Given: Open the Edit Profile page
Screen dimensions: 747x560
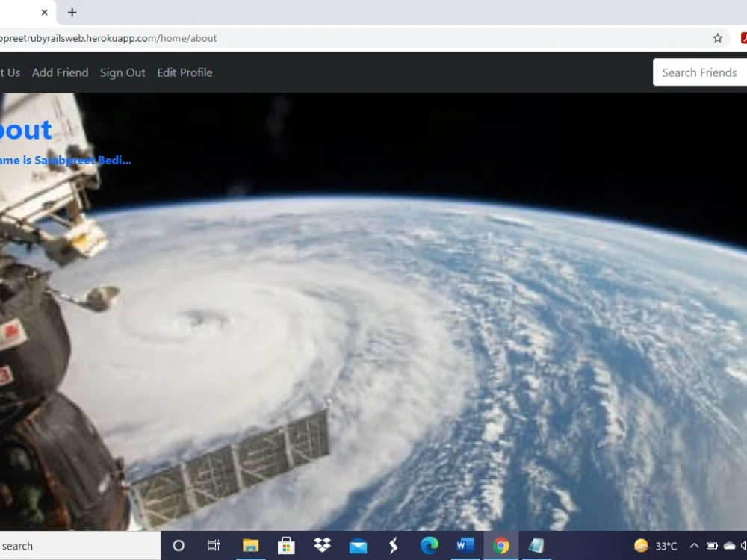Looking at the screenshot, I should pyautogui.click(x=185, y=73).
